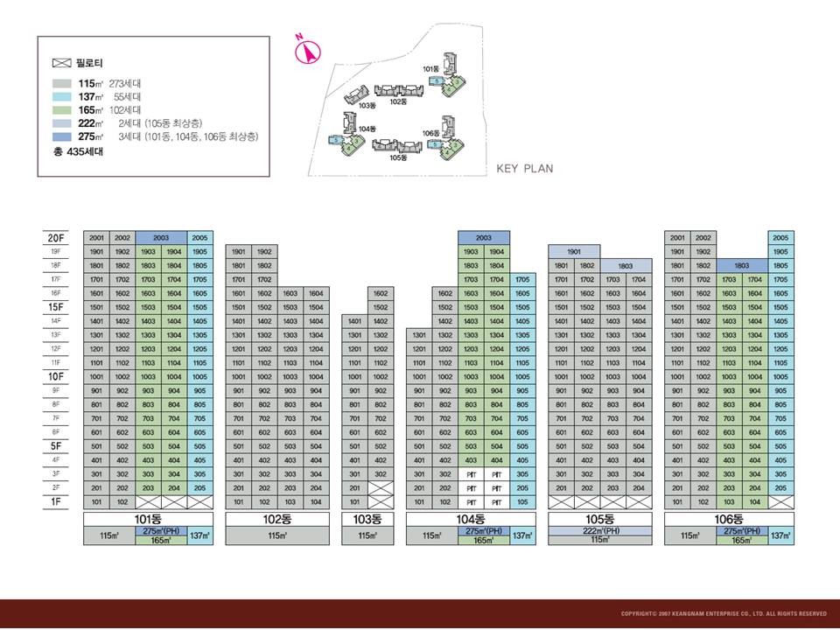
Task: Click the 102동 building title below chart
Action: click(277, 519)
